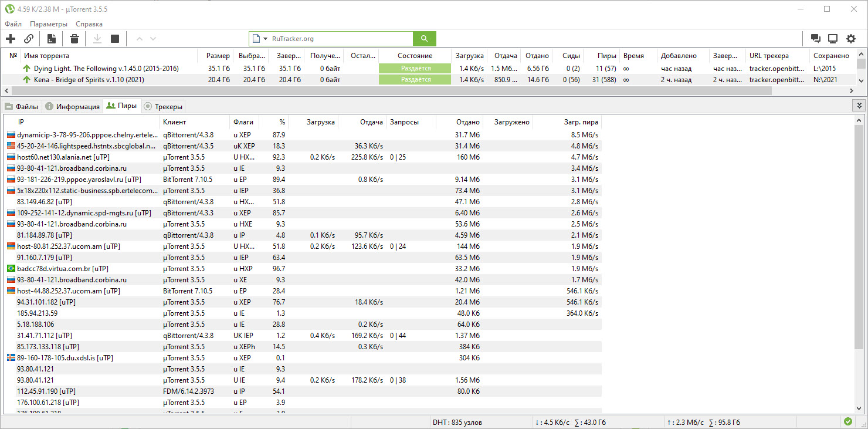Click the green arrow beside Dying Light torrent
868x429 pixels.
26,69
